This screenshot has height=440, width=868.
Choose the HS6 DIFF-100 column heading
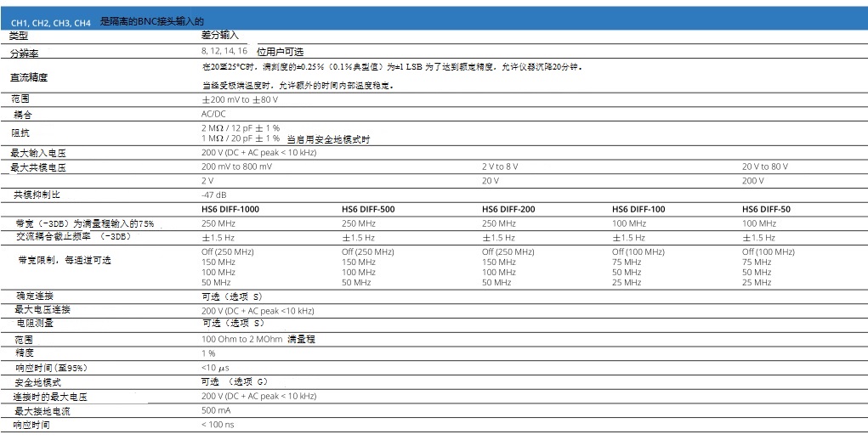click(638, 209)
